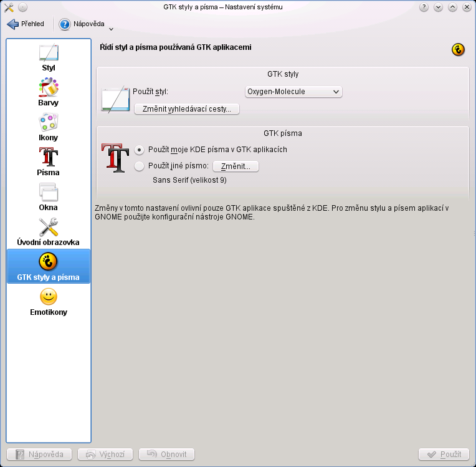Open the Ikony icon settings
The height and width of the screenshot is (467, 476).
point(49,127)
